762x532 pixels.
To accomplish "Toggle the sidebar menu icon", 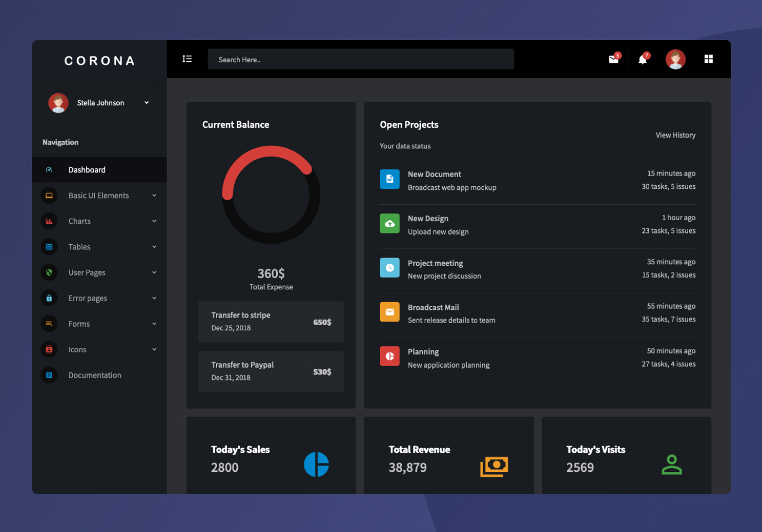I will coord(187,59).
